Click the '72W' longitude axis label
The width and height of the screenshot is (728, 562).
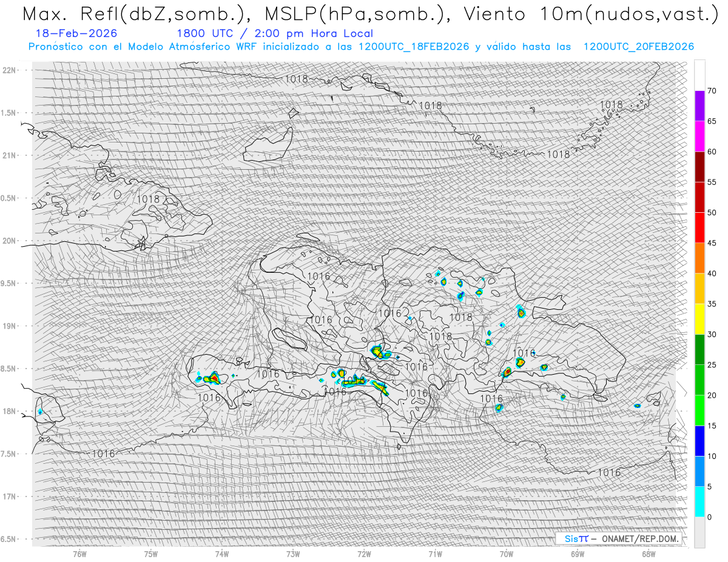[365, 554]
